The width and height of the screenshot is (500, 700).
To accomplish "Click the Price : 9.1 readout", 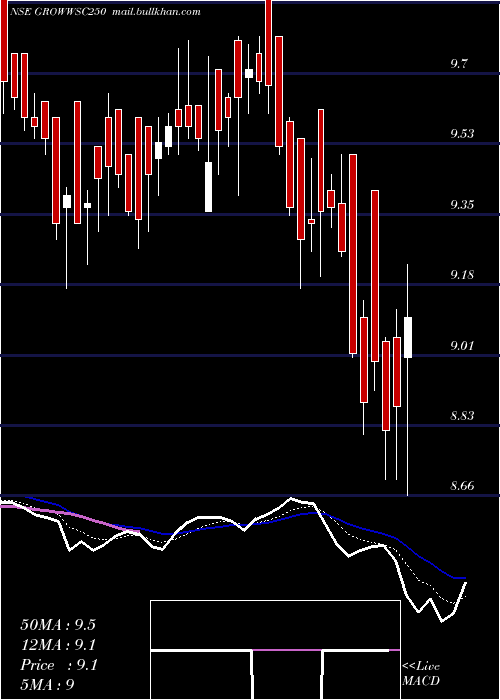I will pos(59,665).
